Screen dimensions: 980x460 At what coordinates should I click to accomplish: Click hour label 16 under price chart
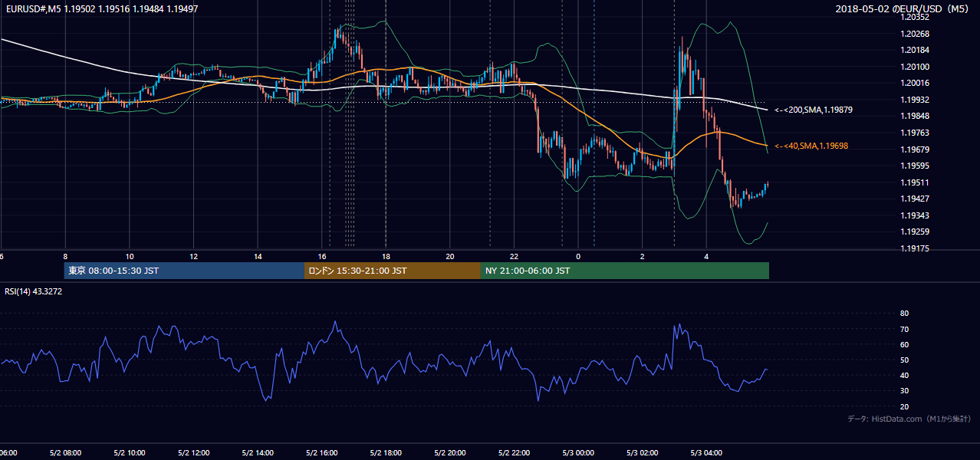[x=322, y=256]
